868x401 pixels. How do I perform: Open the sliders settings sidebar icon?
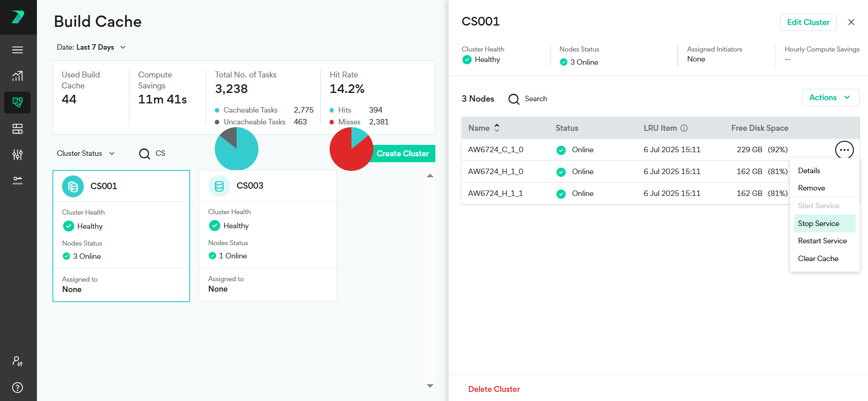[x=17, y=155]
